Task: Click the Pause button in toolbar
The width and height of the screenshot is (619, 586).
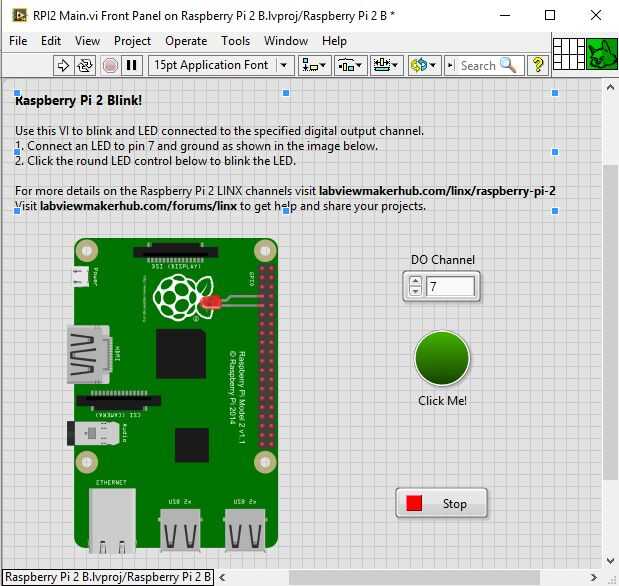Action: [131, 65]
